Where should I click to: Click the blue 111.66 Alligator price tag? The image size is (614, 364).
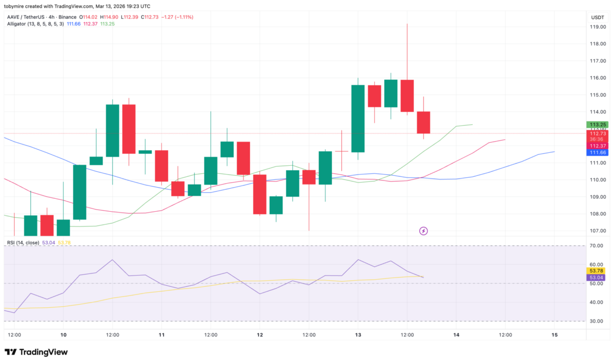click(x=598, y=152)
